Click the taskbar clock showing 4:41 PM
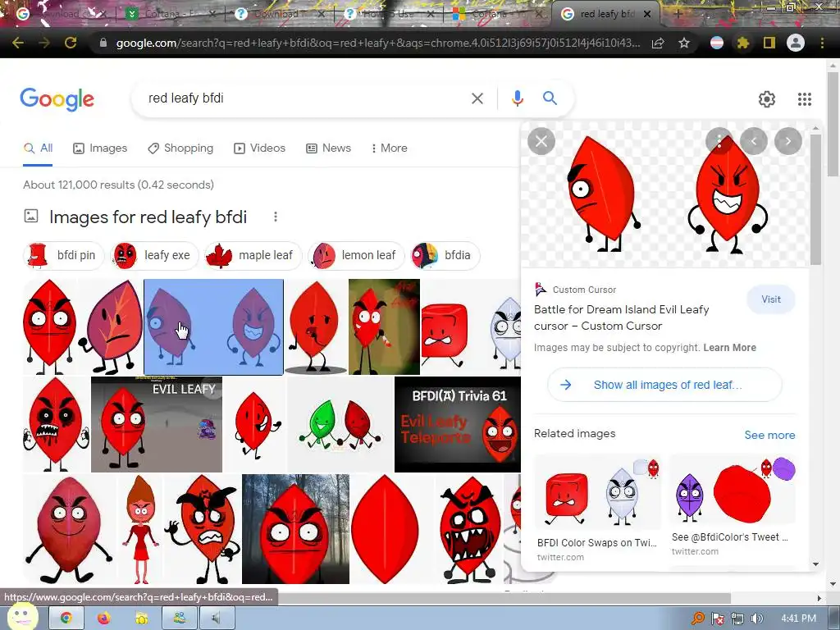Screen dimensions: 840x630 point(798,619)
